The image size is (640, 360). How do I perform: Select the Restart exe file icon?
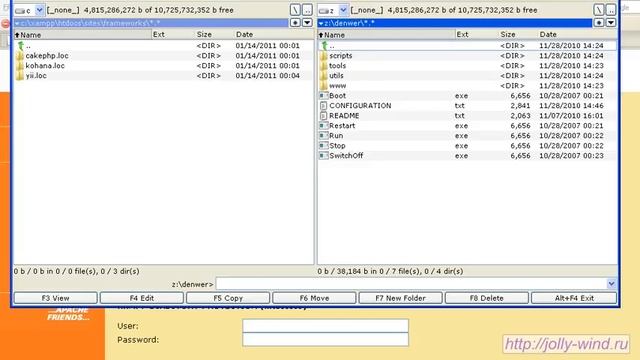click(324, 126)
